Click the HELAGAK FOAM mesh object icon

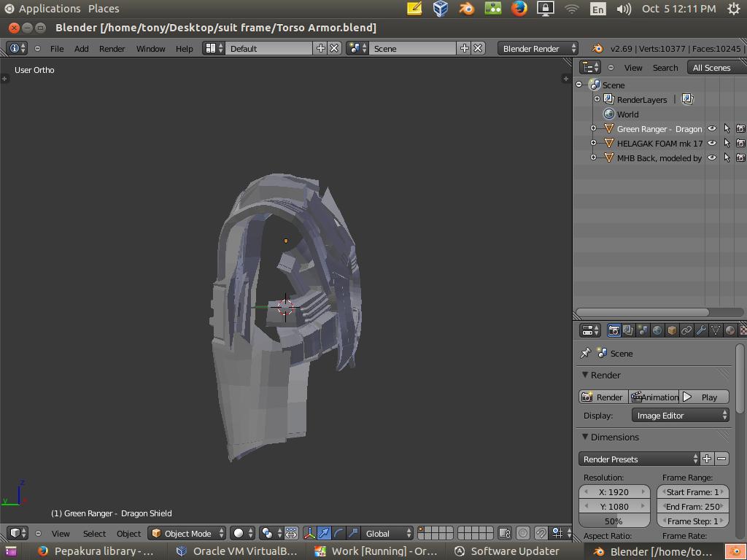coord(609,143)
